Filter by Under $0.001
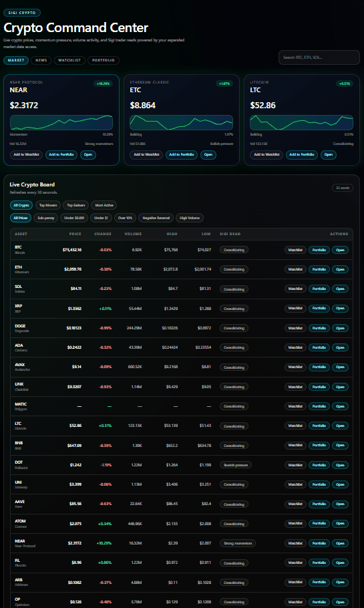364x608 pixels. (x=74, y=218)
